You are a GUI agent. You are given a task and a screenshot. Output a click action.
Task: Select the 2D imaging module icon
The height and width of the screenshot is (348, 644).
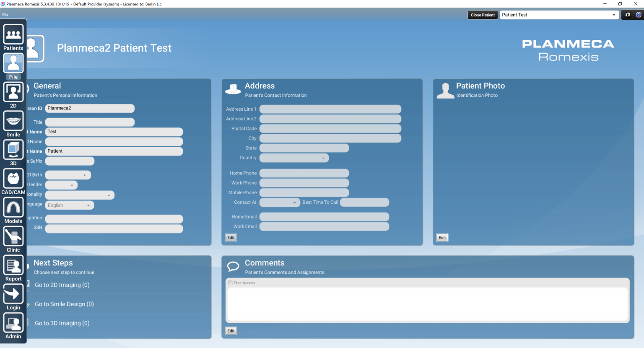13,94
